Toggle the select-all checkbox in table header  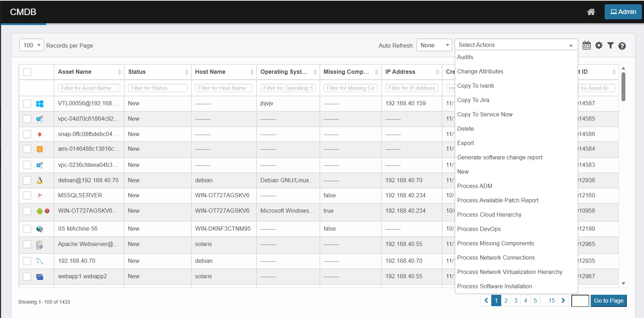(27, 72)
